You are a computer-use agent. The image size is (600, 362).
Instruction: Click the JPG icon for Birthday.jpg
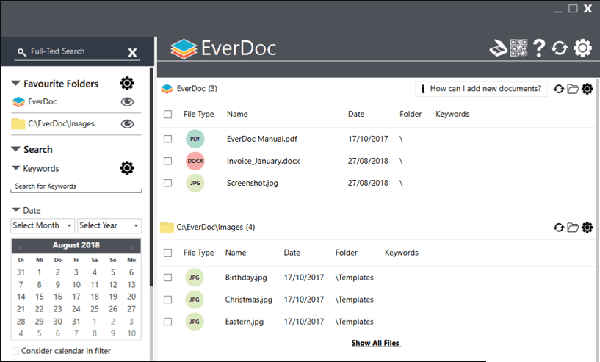tap(194, 277)
